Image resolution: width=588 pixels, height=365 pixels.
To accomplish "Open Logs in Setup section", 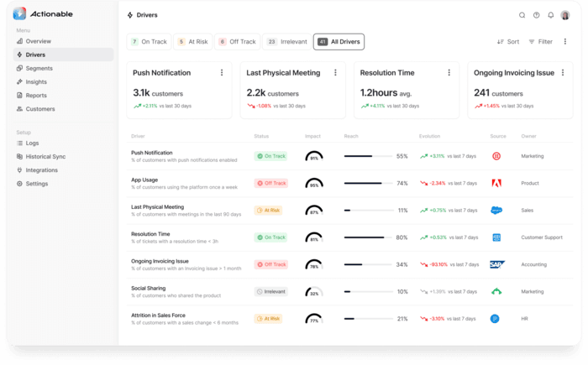I will coord(63,143).
